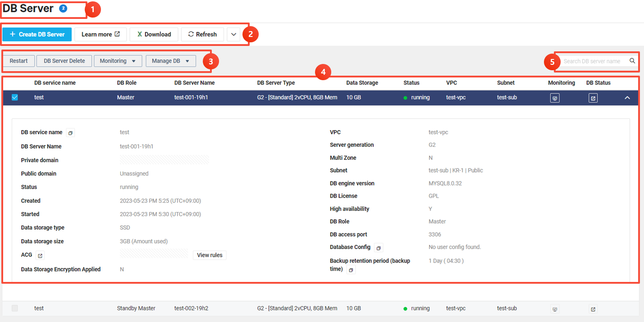Select the test-001-19h1 server name cell
Screen dimensions: 644x322
tap(191, 97)
